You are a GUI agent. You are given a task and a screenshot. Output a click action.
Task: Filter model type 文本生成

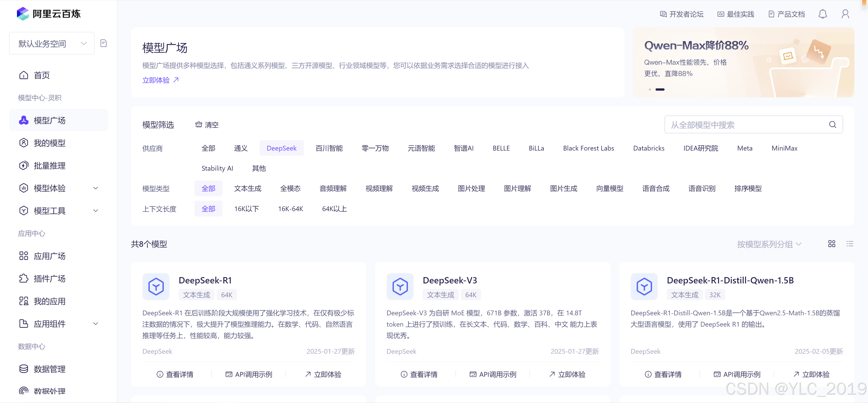point(248,188)
